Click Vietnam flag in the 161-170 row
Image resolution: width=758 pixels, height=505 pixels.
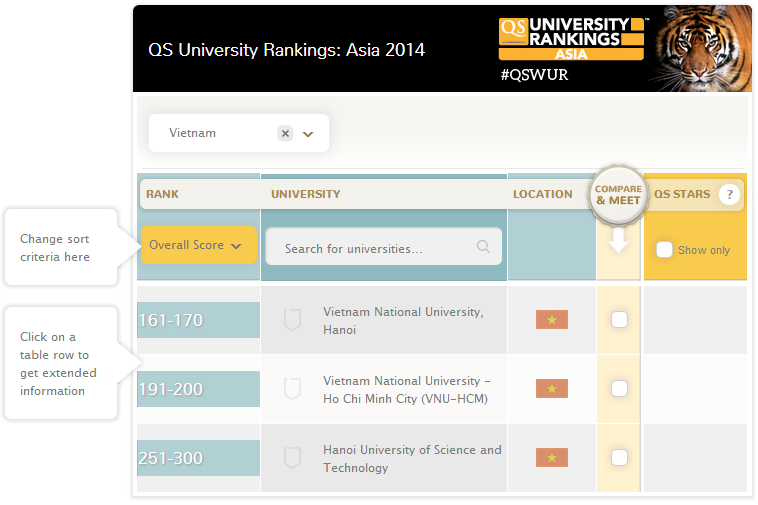tap(552, 319)
